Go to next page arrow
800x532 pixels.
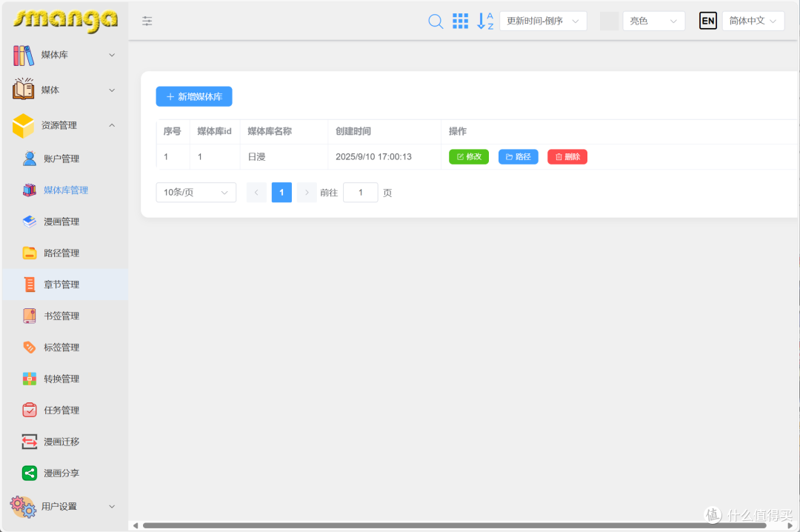coord(307,193)
